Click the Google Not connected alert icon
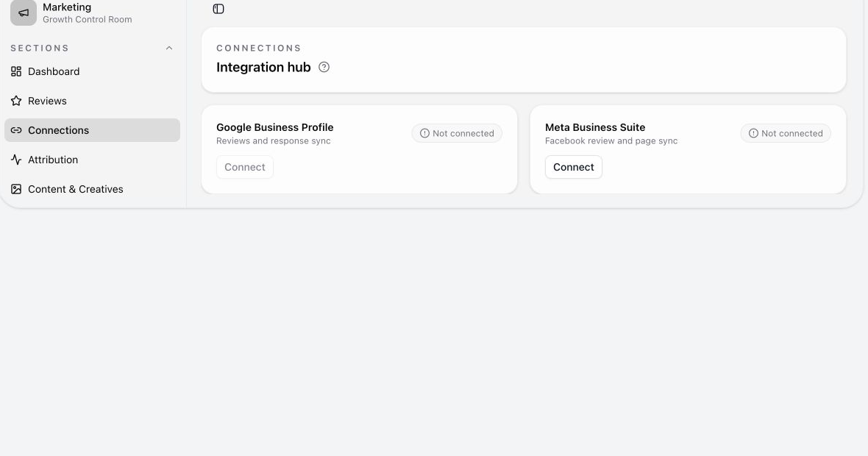The image size is (868, 456). [x=424, y=133]
